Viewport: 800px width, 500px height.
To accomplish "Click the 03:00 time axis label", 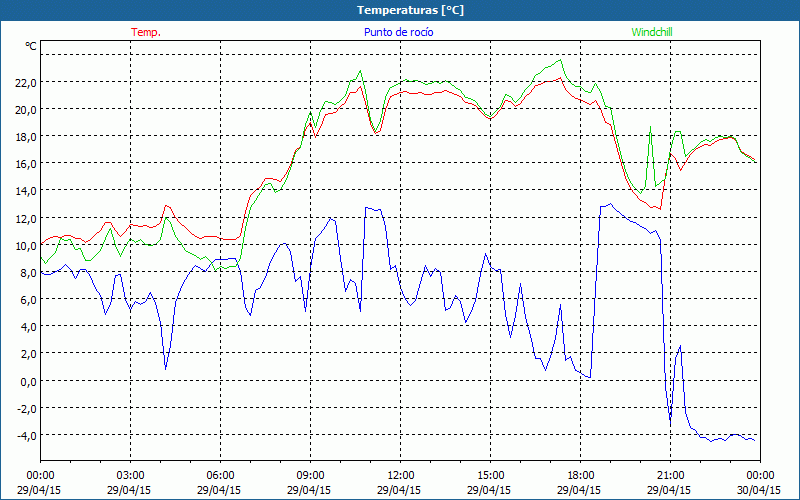I will pyautogui.click(x=131, y=476).
